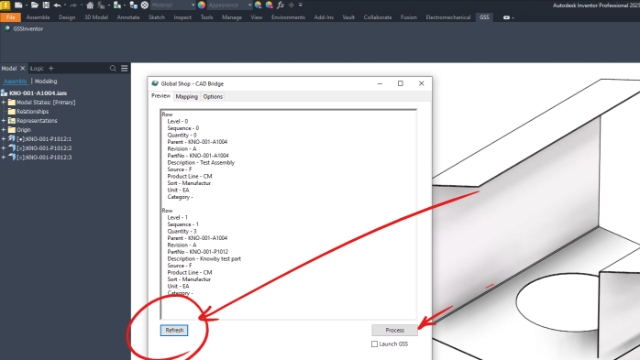
Task: Open Parameters with the fx icon
Action: [x=280, y=5]
